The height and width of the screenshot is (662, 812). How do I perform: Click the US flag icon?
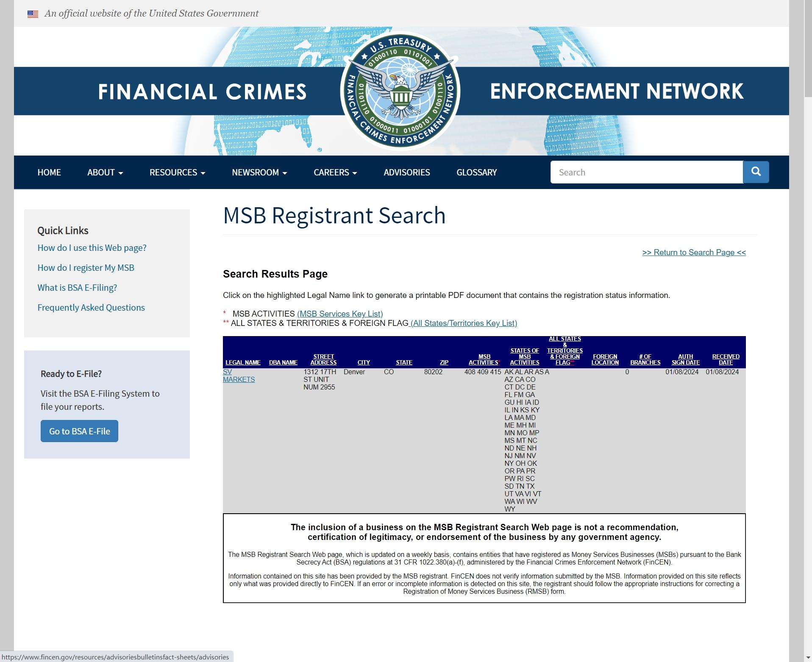(x=33, y=14)
